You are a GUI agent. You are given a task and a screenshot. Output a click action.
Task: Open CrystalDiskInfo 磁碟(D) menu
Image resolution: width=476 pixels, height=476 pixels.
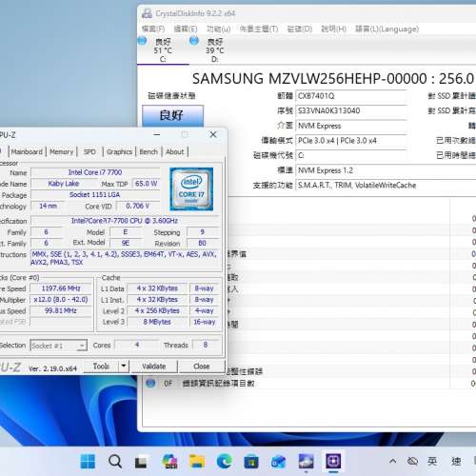(x=300, y=29)
